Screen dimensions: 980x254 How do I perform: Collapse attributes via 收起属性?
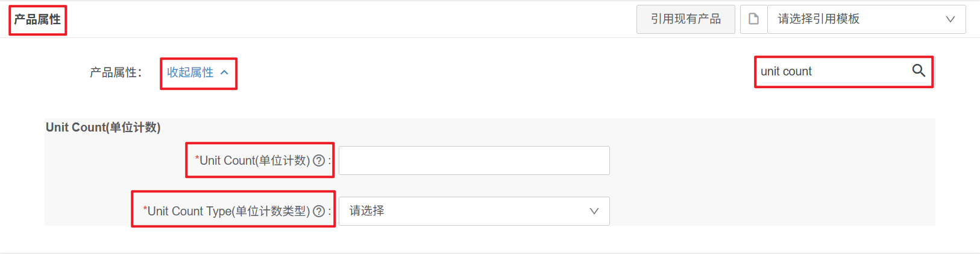(x=190, y=72)
